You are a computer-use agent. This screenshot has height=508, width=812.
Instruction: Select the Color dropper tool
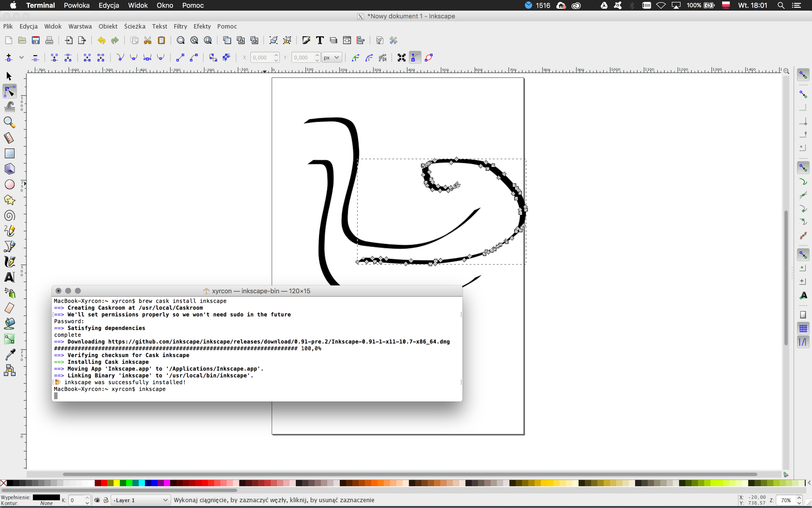[10, 355]
